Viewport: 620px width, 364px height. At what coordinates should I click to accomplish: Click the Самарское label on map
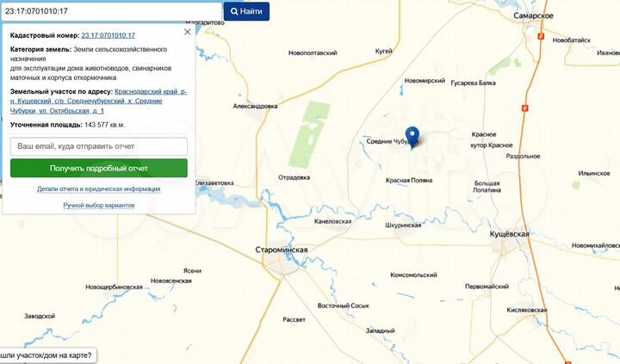(x=533, y=15)
